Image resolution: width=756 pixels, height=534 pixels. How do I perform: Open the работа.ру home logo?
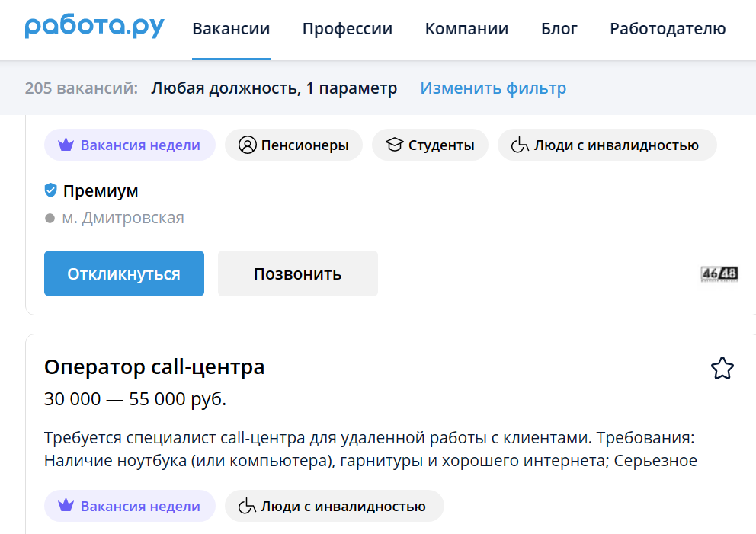(94, 27)
